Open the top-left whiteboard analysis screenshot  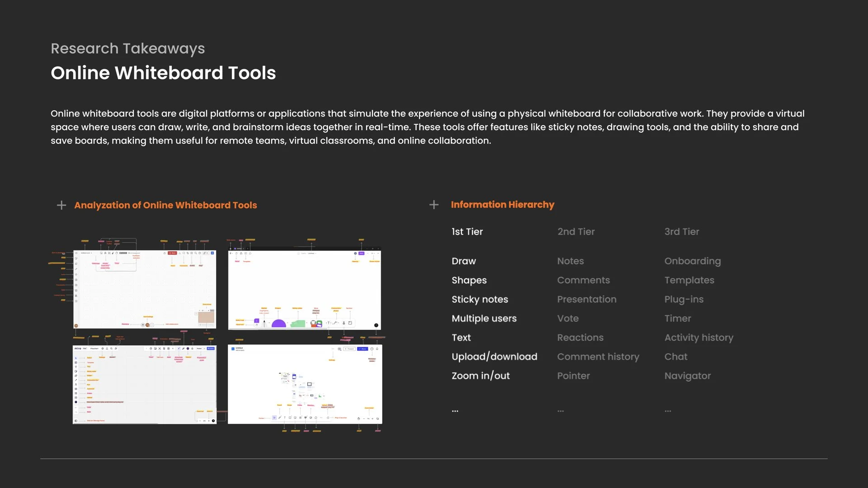[145, 289]
